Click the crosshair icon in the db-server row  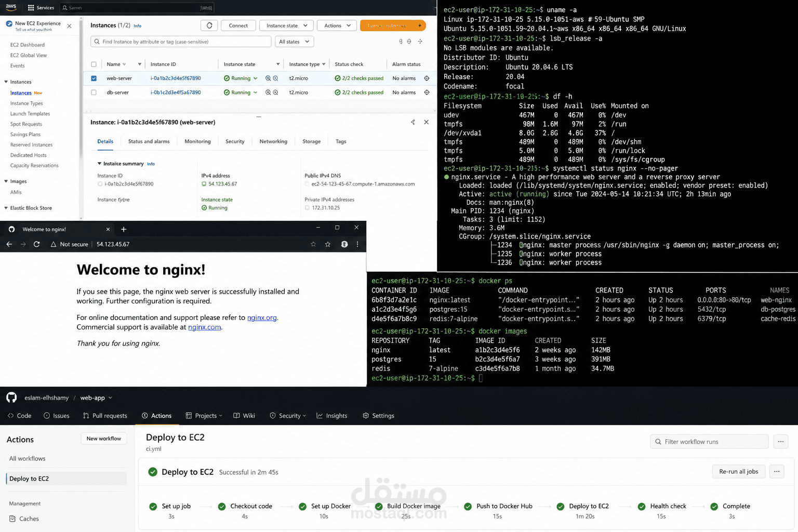tap(427, 92)
